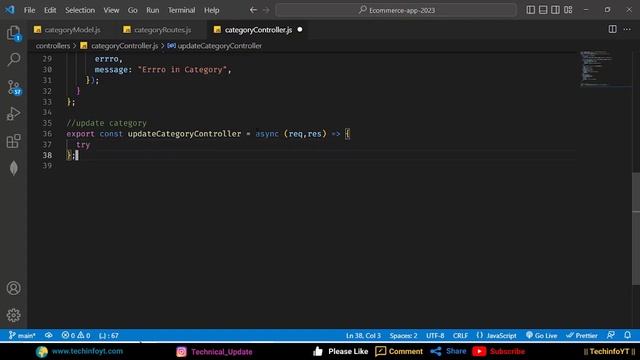Click the async keyword on line 36

point(267,134)
